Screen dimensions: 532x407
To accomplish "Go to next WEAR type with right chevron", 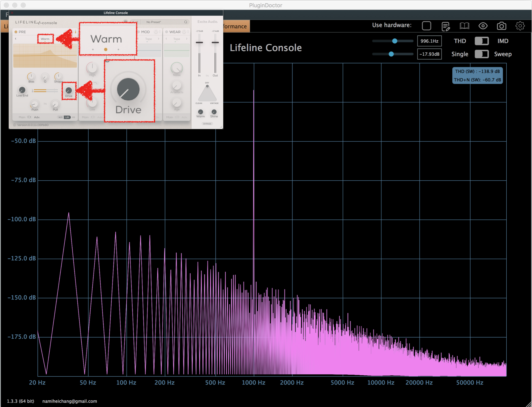I will [x=187, y=39].
